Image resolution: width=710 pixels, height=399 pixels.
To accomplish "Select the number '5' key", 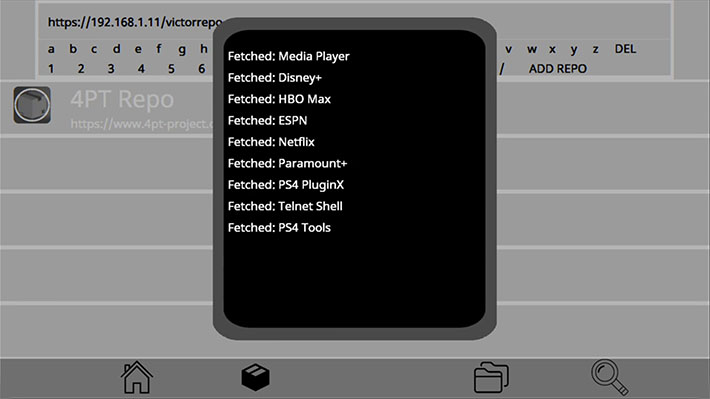I will click(x=171, y=69).
